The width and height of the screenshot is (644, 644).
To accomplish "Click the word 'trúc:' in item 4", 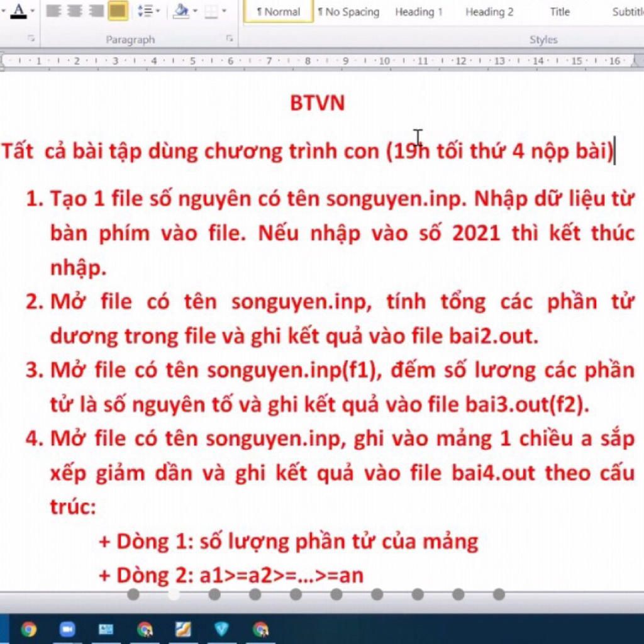I will pyautogui.click(x=73, y=507).
